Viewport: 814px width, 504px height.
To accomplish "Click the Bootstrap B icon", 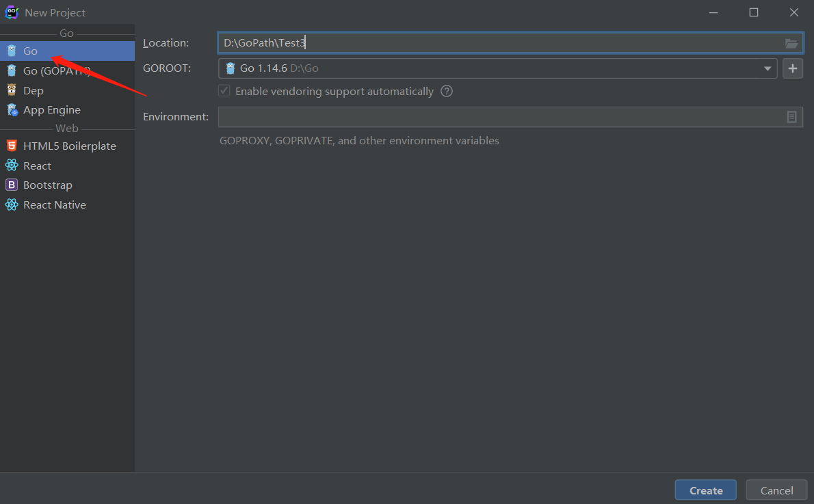I will click(12, 185).
